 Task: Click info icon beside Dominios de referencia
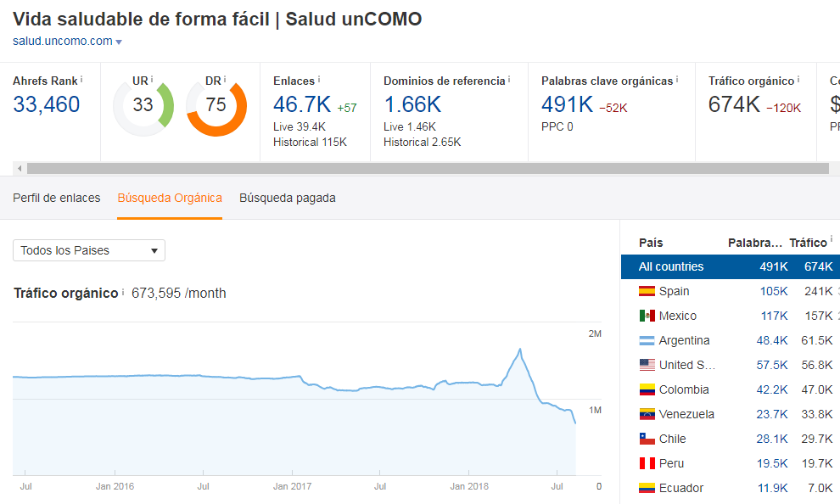[509, 79]
